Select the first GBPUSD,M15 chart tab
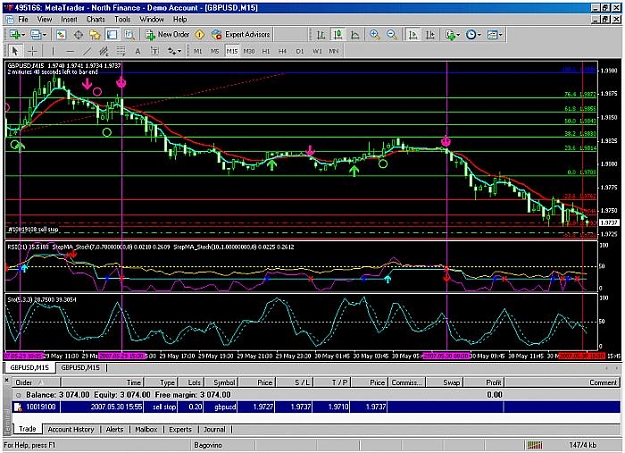This screenshot has height=453, width=625. (29, 368)
